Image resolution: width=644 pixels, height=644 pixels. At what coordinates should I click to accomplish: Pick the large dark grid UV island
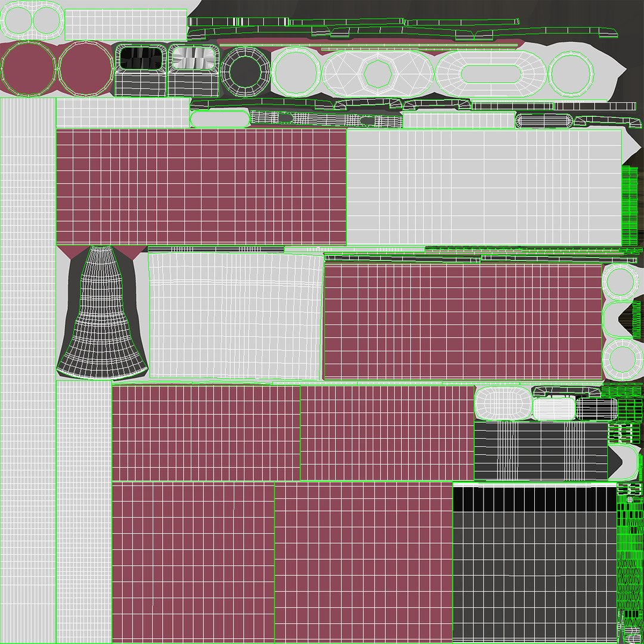coord(534,563)
